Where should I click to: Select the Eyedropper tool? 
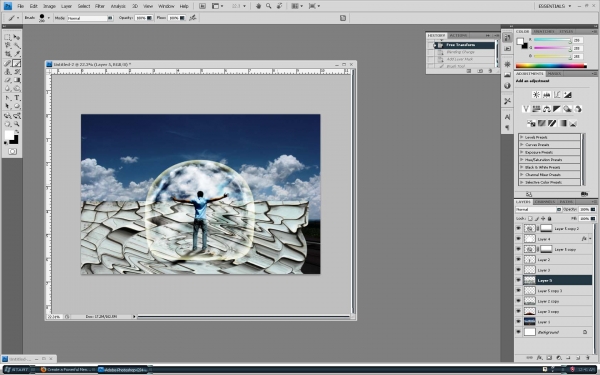(16, 54)
